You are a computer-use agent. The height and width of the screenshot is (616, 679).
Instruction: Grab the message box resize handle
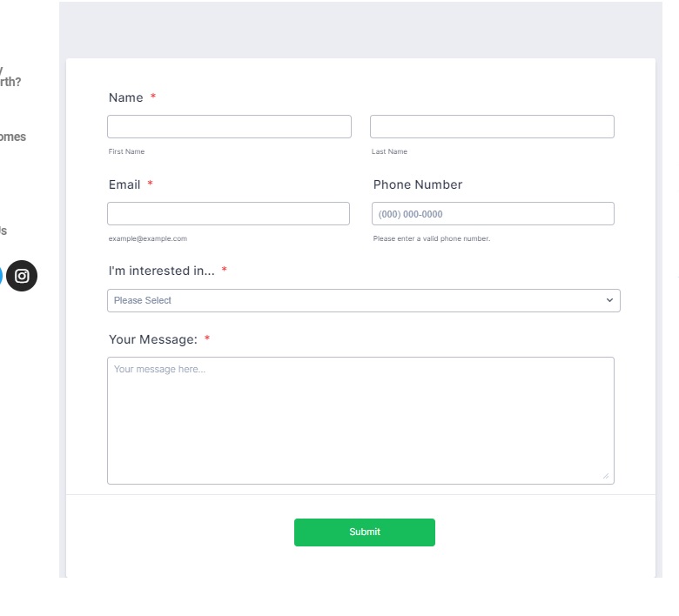[606, 476]
